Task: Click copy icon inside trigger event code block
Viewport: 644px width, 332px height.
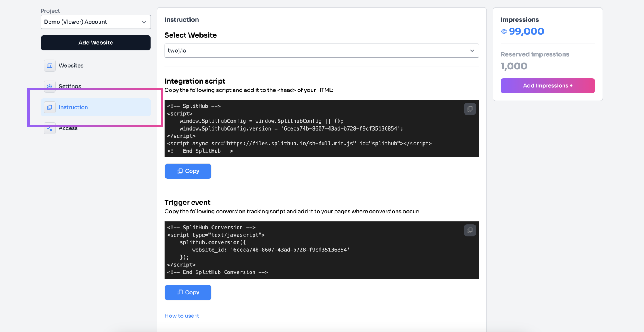Action: tap(470, 230)
